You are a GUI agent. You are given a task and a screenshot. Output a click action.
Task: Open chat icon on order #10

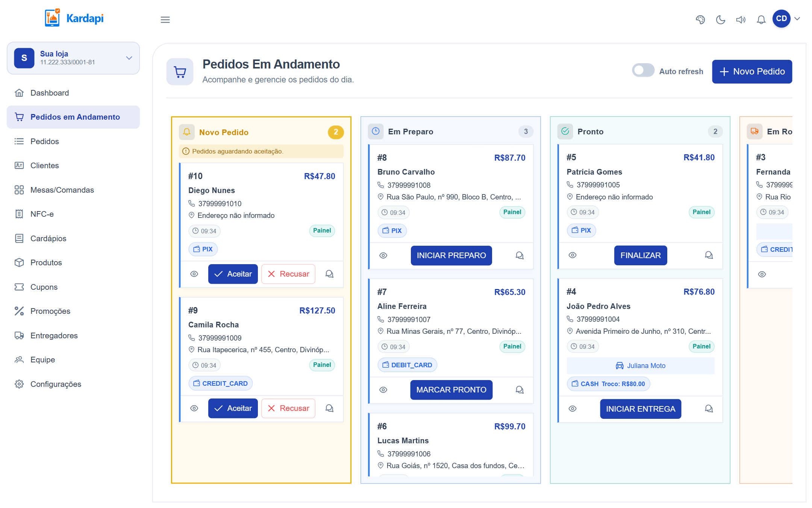click(329, 274)
